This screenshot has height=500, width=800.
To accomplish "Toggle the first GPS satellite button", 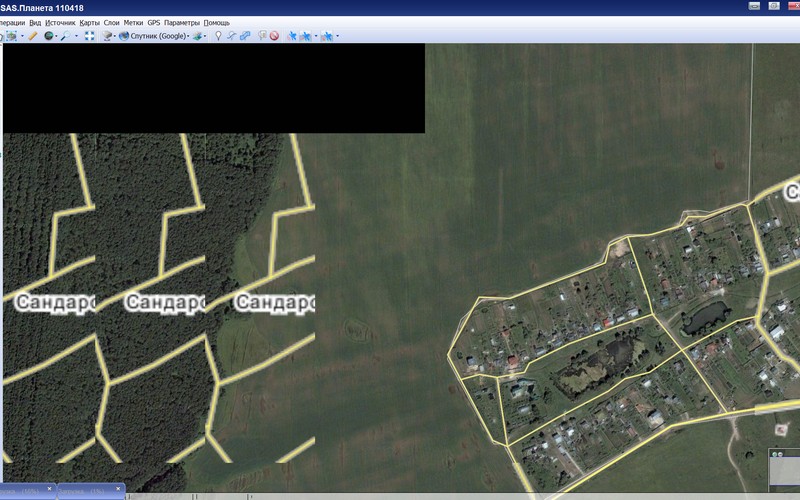I will pyautogui.click(x=292, y=35).
